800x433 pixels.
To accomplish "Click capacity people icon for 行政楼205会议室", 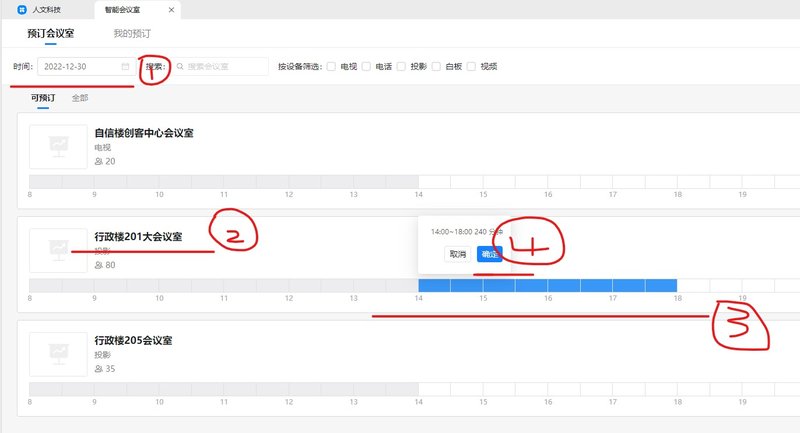I will pos(98,369).
